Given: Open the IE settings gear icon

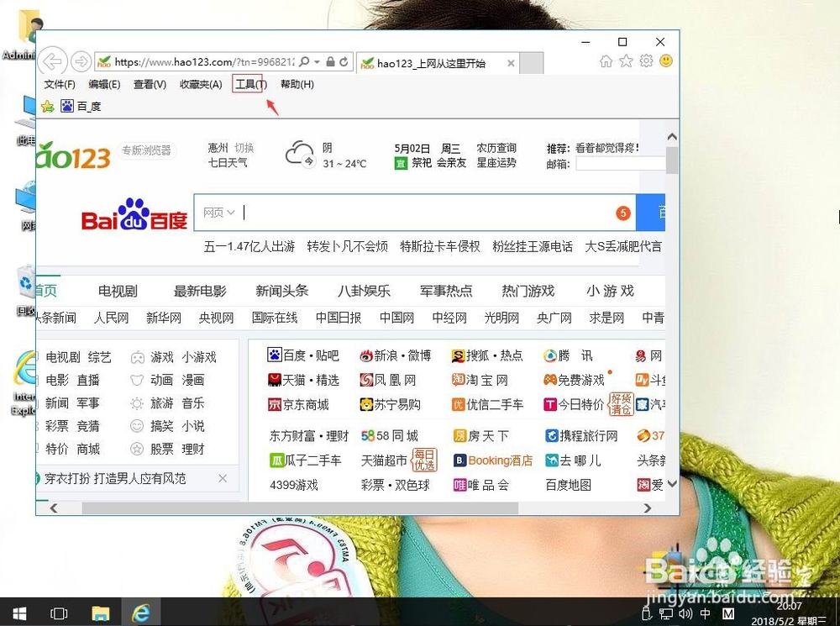Looking at the screenshot, I should 646,62.
